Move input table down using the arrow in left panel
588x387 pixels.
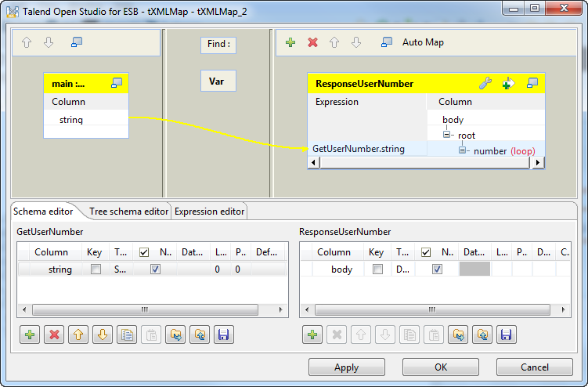click(x=49, y=42)
